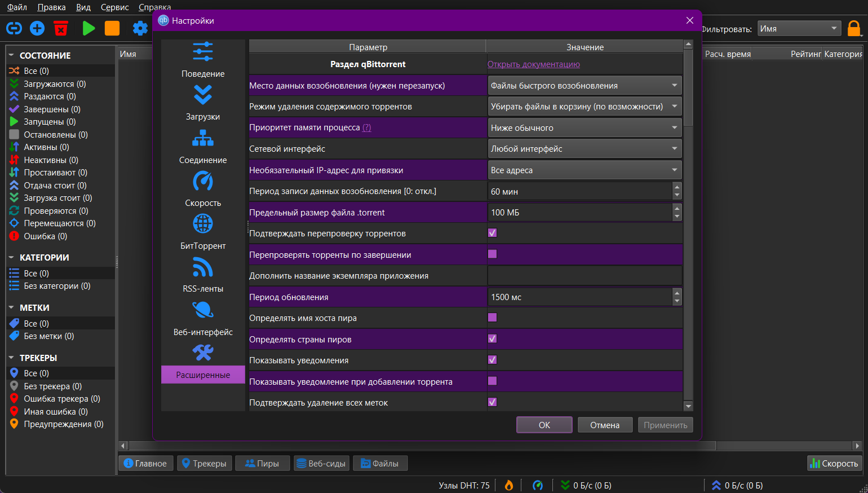Click the red delete torrent toolbar icon

click(x=61, y=28)
